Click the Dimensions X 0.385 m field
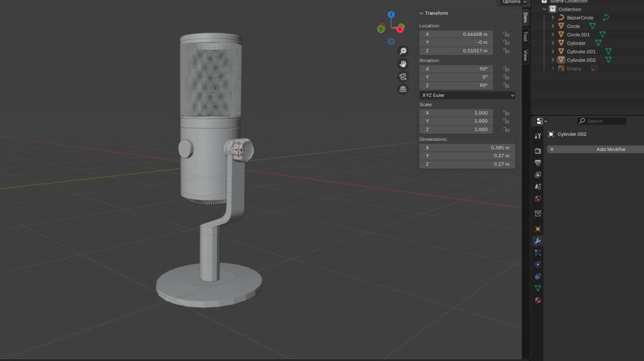 pos(467,147)
